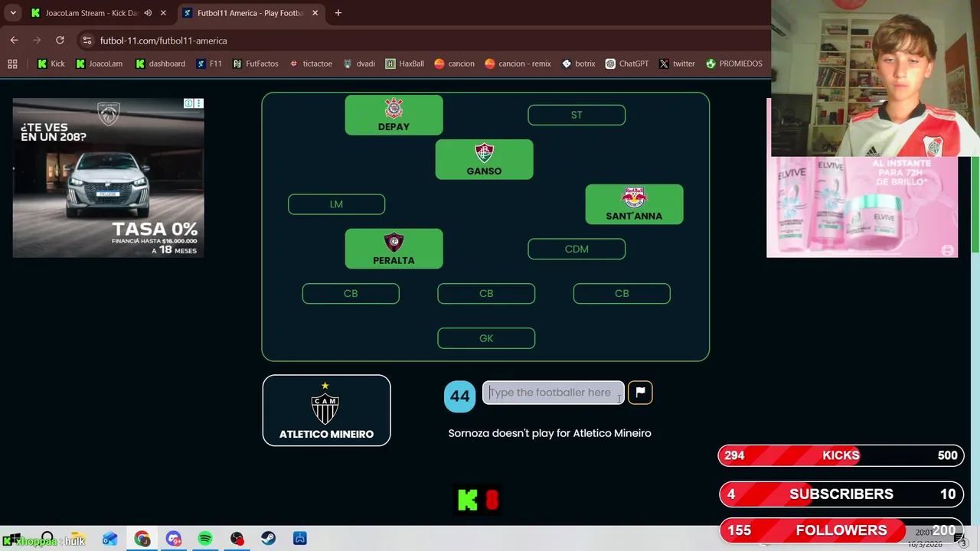Open Discord from the taskbar
Screen dimensions: 980x551
[x=174, y=539]
